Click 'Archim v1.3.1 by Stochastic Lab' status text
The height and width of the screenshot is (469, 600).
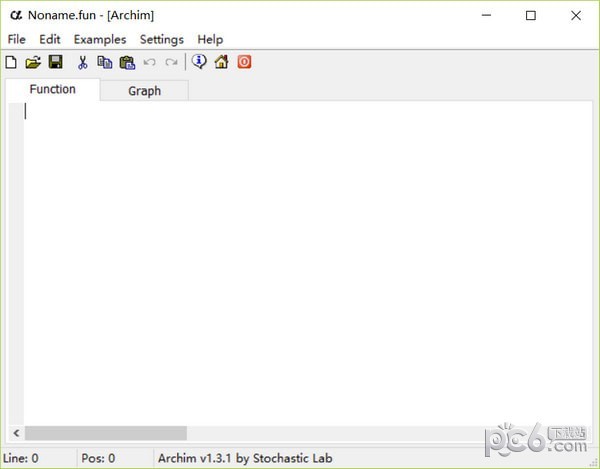[x=245, y=458]
